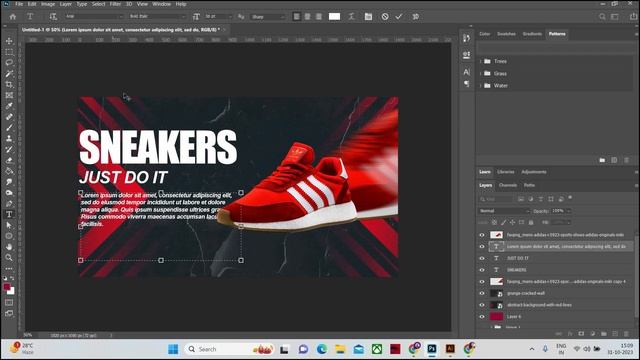This screenshot has height=360, width=640.
Task: Select the History Brush tool
Action: 9,149
